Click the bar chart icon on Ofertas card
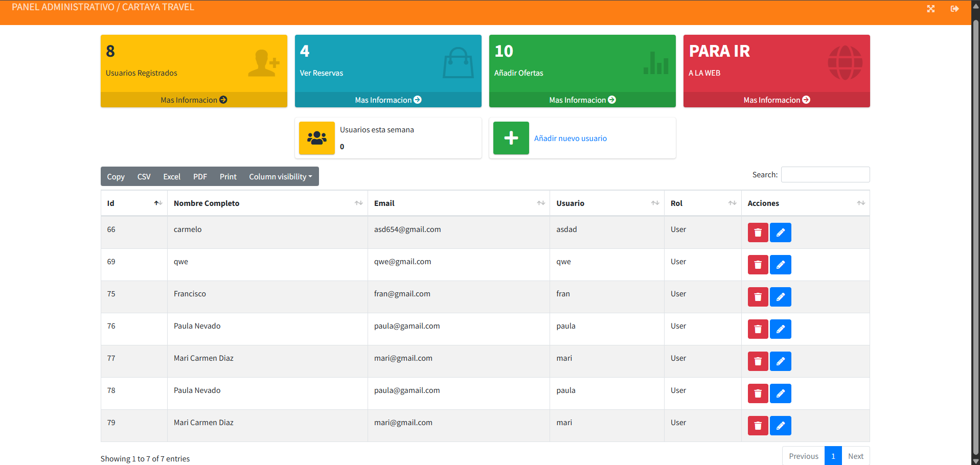Viewport: 980px width, 465px height. pyautogui.click(x=656, y=63)
